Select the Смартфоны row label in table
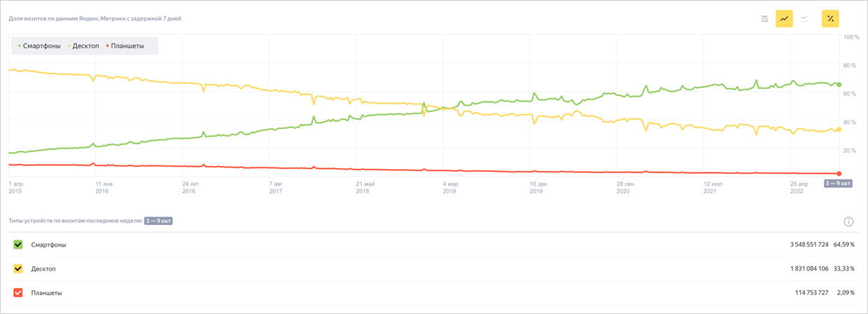 (49, 245)
